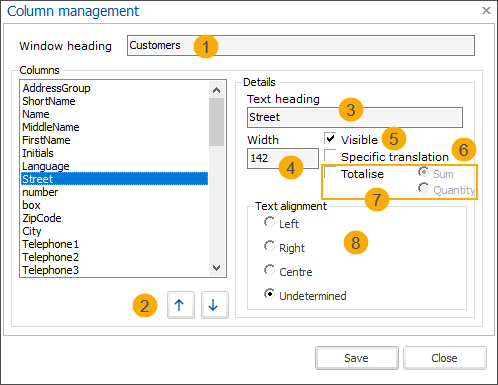Viewport: 498px width, 385px height.
Task: Select Telephone1 in columns list
Action: coord(115,244)
